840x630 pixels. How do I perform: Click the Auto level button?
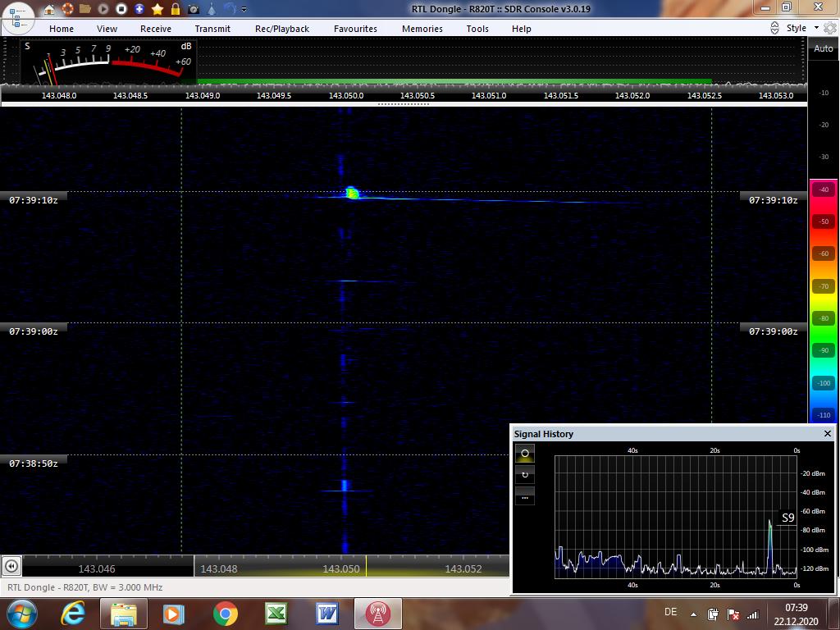pos(824,48)
